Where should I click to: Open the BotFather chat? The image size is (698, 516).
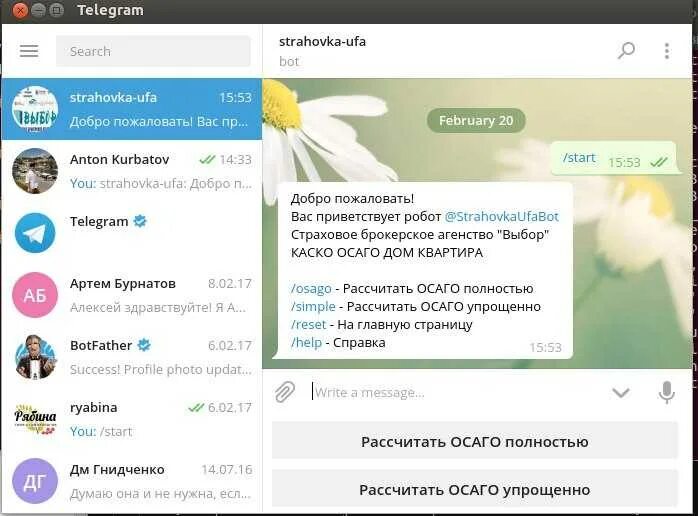tap(132, 357)
